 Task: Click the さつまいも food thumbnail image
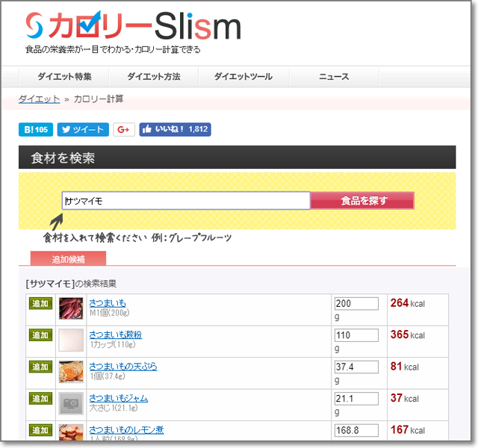[x=71, y=308]
